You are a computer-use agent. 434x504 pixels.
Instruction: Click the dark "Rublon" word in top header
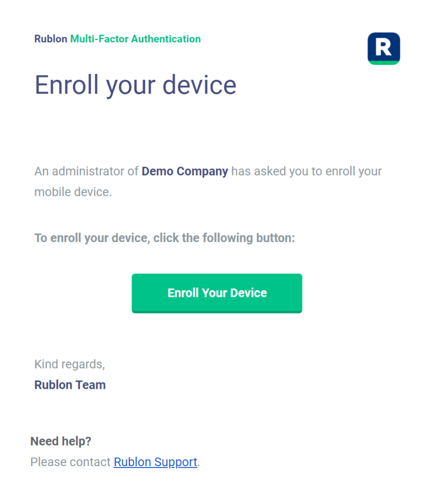coord(51,39)
